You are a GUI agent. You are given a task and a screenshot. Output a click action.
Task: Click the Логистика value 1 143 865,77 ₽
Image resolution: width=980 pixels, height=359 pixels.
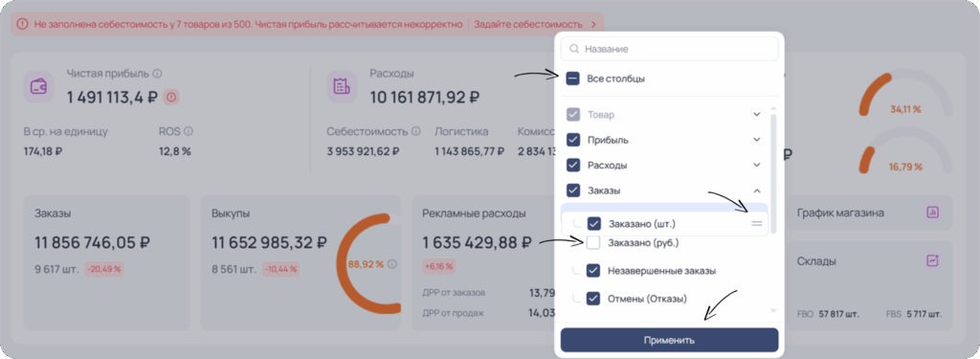click(x=469, y=151)
